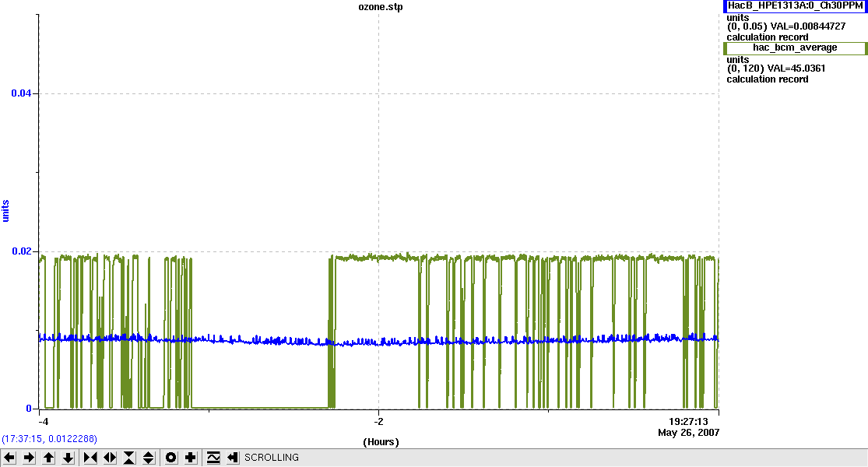Click the VAL=45.0361 readout
The height and width of the screenshot is (467, 868).
pos(798,68)
